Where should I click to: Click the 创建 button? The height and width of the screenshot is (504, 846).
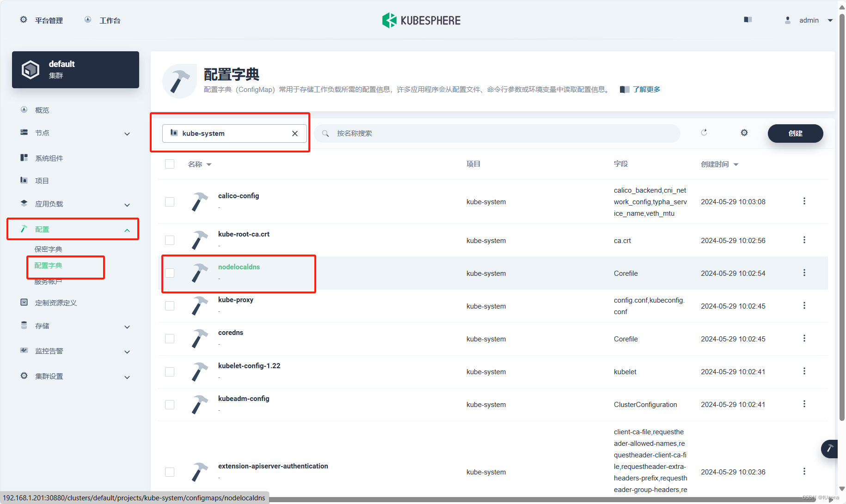point(795,133)
